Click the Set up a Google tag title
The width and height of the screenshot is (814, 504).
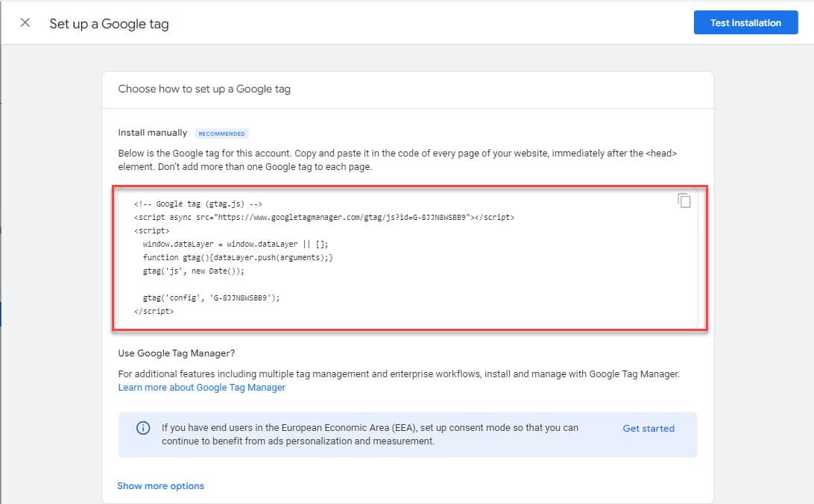pos(109,24)
